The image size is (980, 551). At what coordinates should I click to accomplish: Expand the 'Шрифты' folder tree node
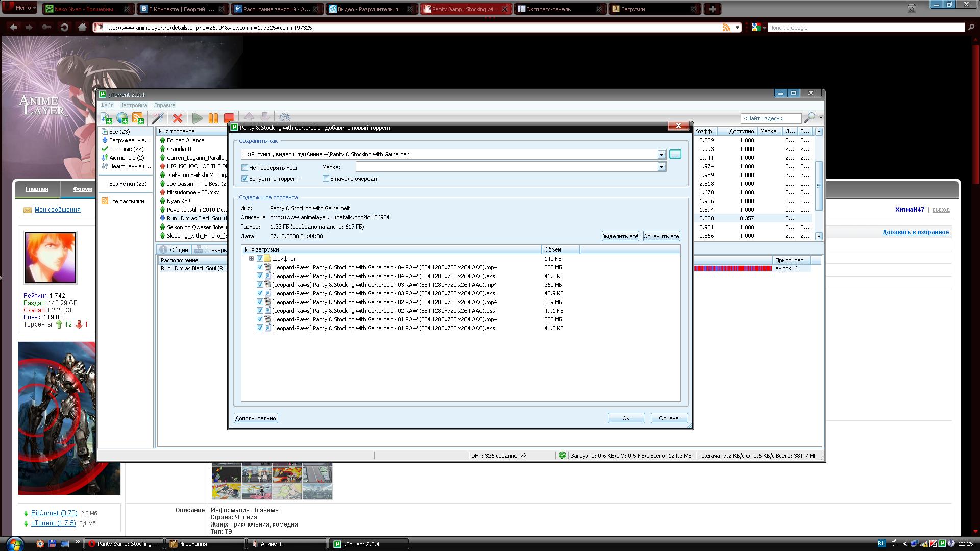pos(251,259)
